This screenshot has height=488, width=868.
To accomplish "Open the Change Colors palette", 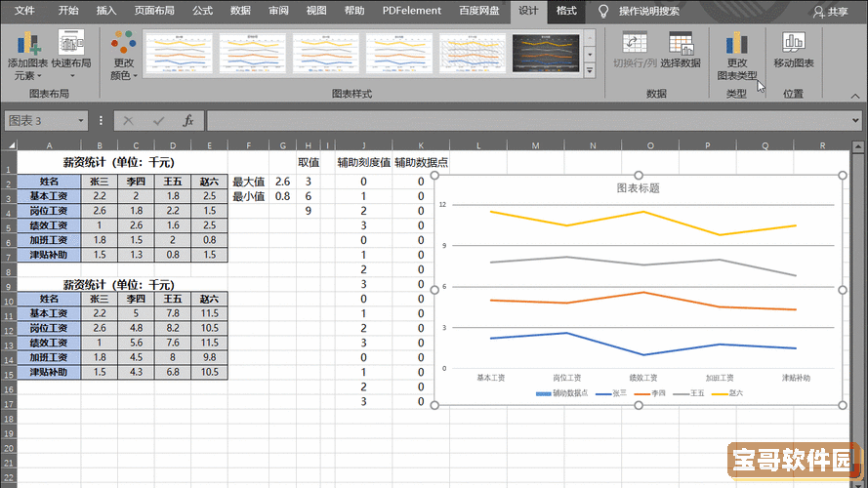I will [x=123, y=56].
